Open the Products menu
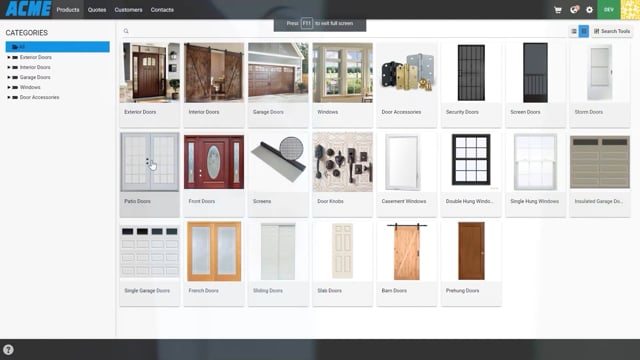 pos(68,9)
